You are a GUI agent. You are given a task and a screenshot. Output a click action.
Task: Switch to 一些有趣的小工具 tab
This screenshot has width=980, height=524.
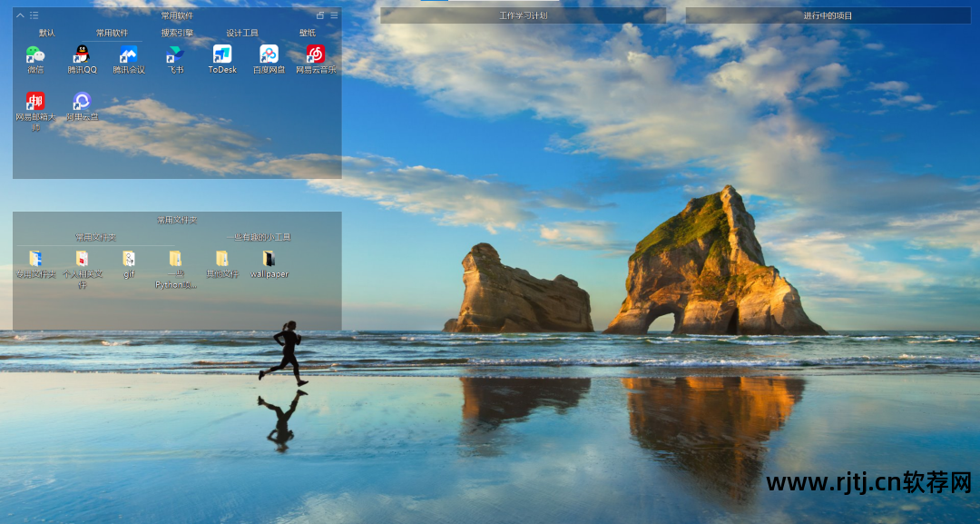pyautogui.click(x=259, y=237)
